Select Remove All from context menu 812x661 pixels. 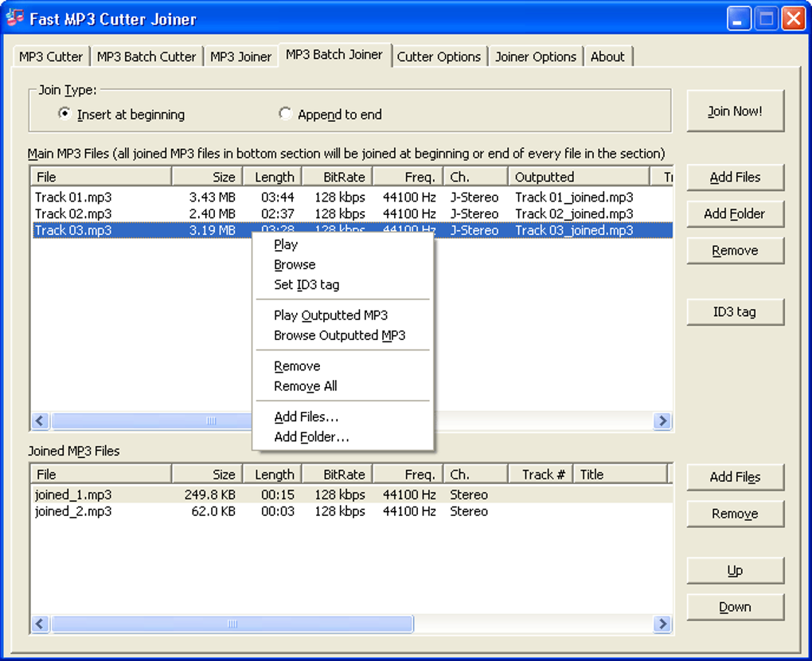click(x=305, y=386)
